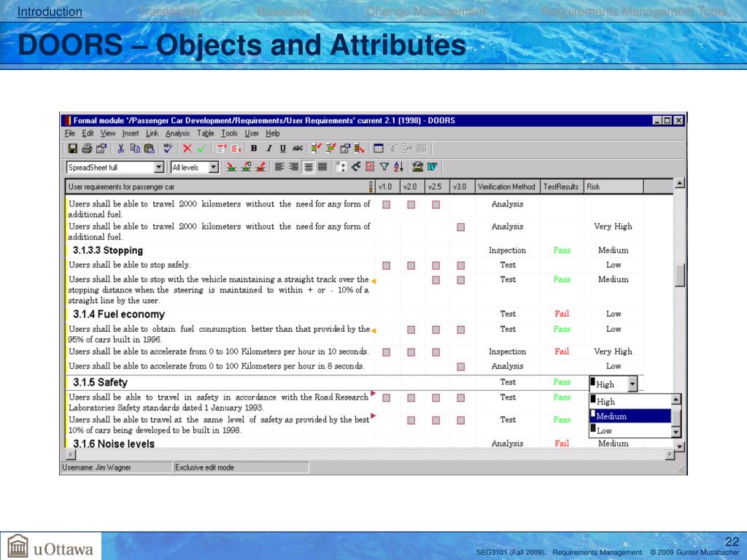Click the Cut (scissors) icon

tap(120, 149)
